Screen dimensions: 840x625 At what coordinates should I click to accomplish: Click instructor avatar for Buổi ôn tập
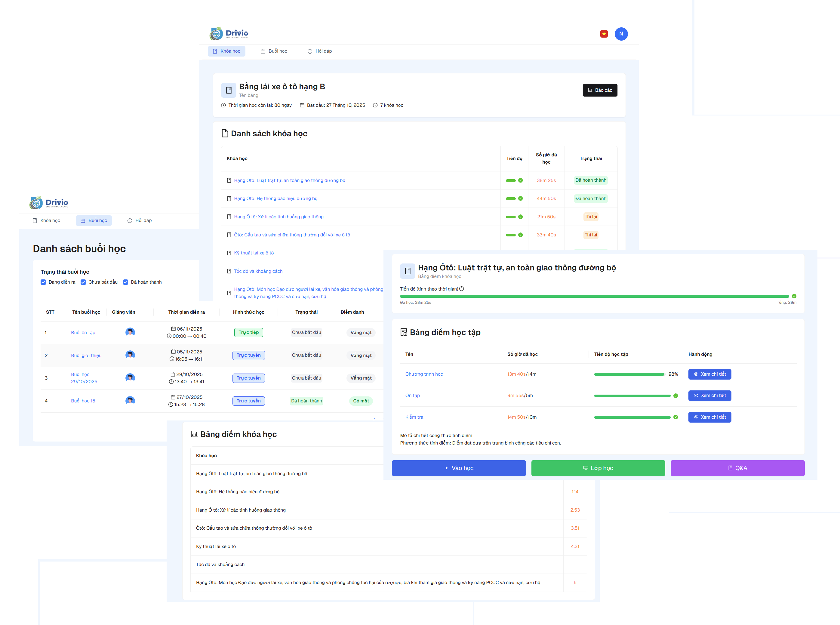click(130, 332)
